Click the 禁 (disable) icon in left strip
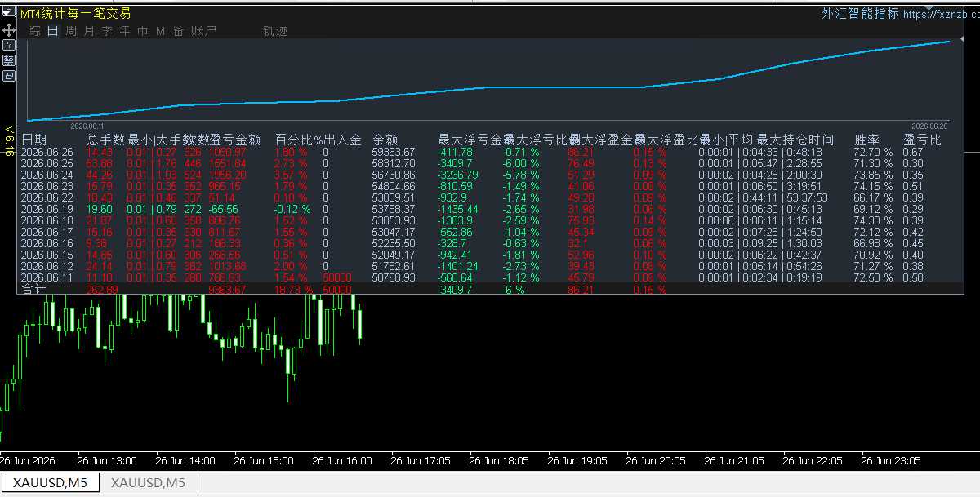The width and height of the screenshot is (980, 497). click(9, 60)
